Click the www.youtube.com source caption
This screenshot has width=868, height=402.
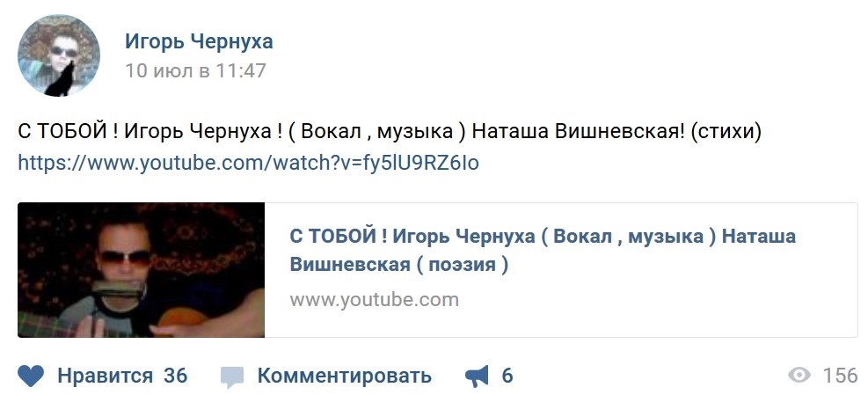(x=375, y=300)
